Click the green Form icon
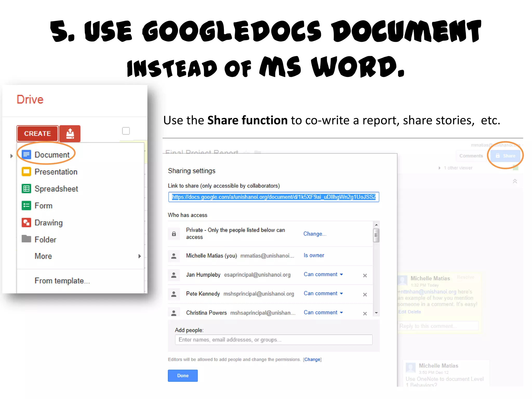The image size is (532, 399). click(x=26, y=206)
